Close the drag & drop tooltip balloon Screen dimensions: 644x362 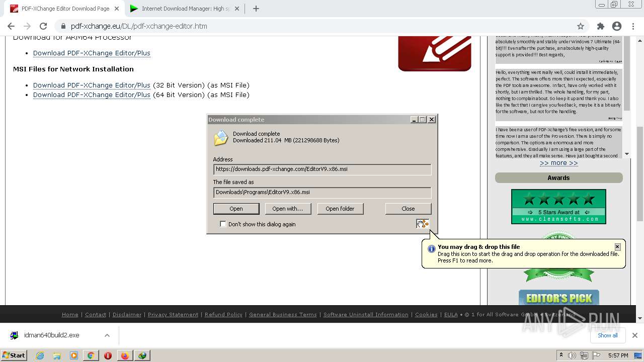[x=617, y=247]
